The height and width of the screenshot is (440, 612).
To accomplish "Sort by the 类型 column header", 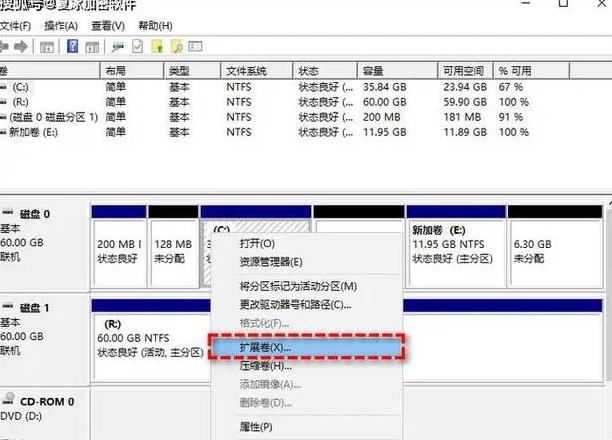I will (192, 71).
